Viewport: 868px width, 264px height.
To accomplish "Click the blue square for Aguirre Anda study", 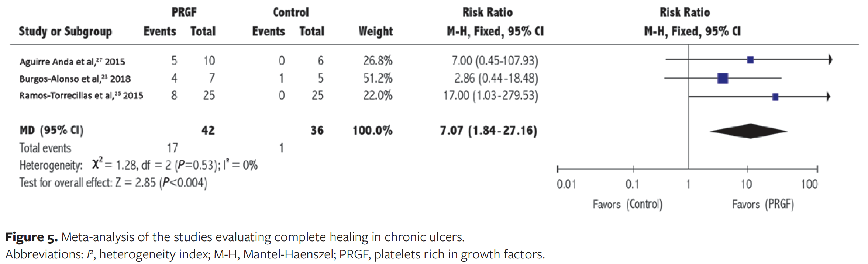I will coord(750,60).
